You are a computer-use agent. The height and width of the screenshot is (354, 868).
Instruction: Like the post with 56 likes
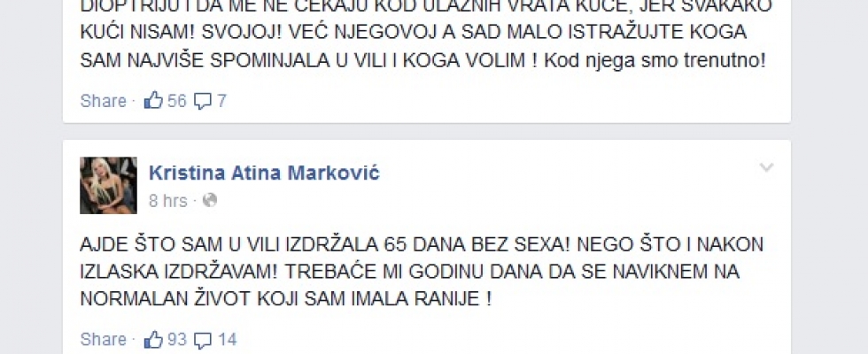point(153,101)
